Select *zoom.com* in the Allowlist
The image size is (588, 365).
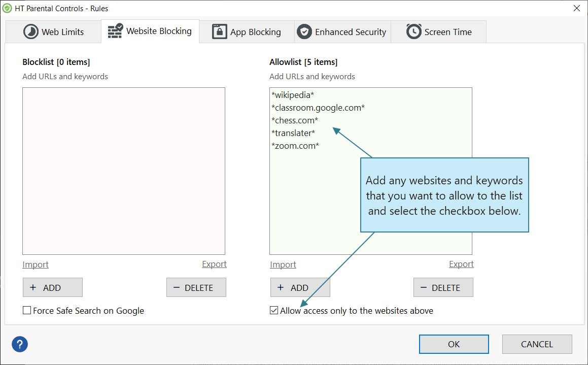(295, 146)
